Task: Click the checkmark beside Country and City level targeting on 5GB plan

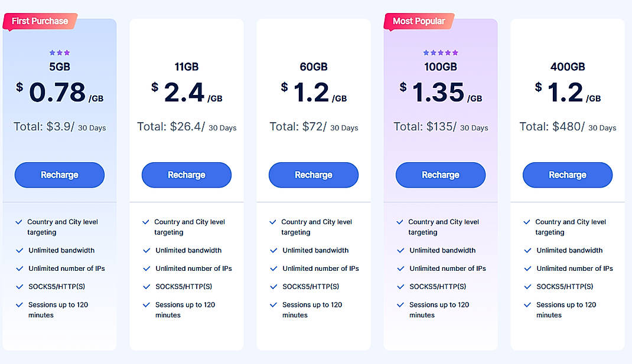Action: click(19, 222)
